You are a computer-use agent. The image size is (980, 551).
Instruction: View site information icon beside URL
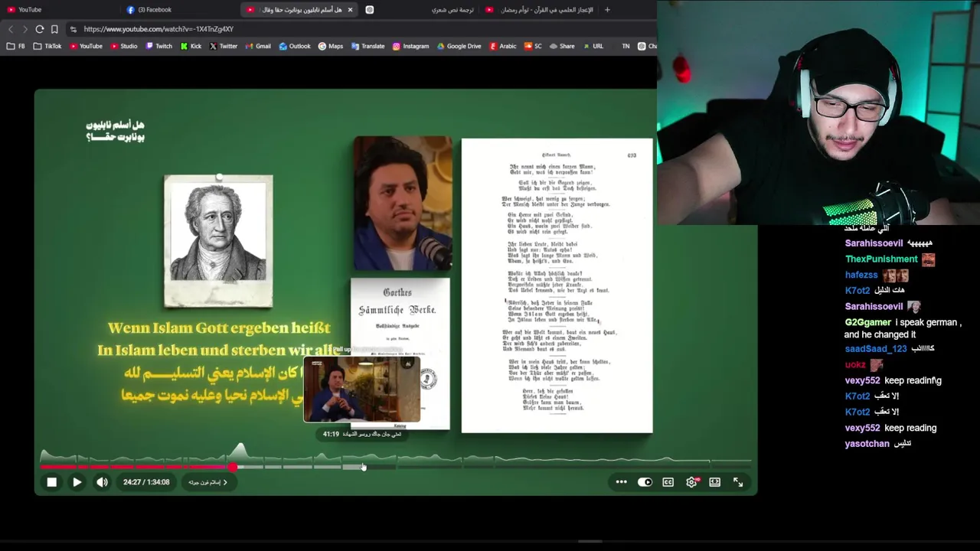73,29
